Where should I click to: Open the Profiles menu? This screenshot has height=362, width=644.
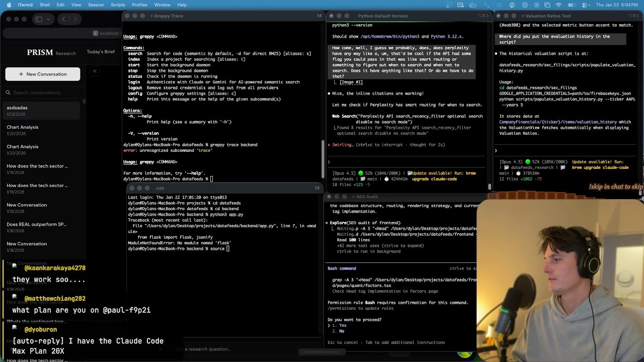139,5
